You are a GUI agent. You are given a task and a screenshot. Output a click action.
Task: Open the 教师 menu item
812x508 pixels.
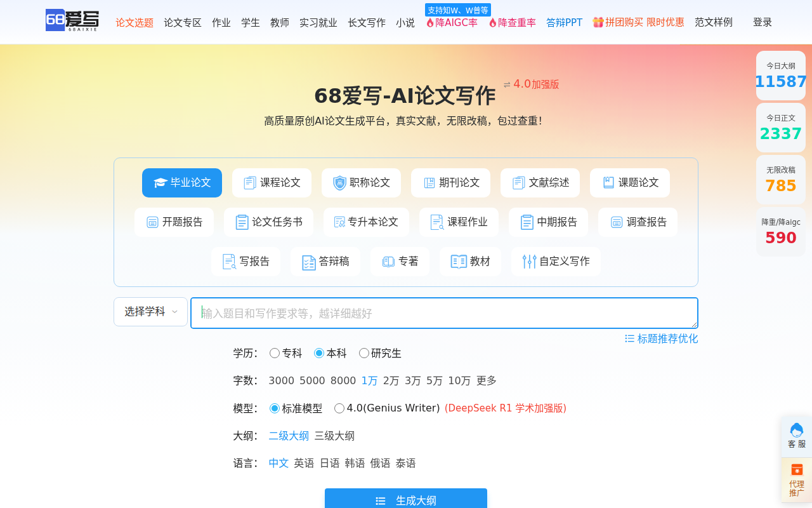280,22
